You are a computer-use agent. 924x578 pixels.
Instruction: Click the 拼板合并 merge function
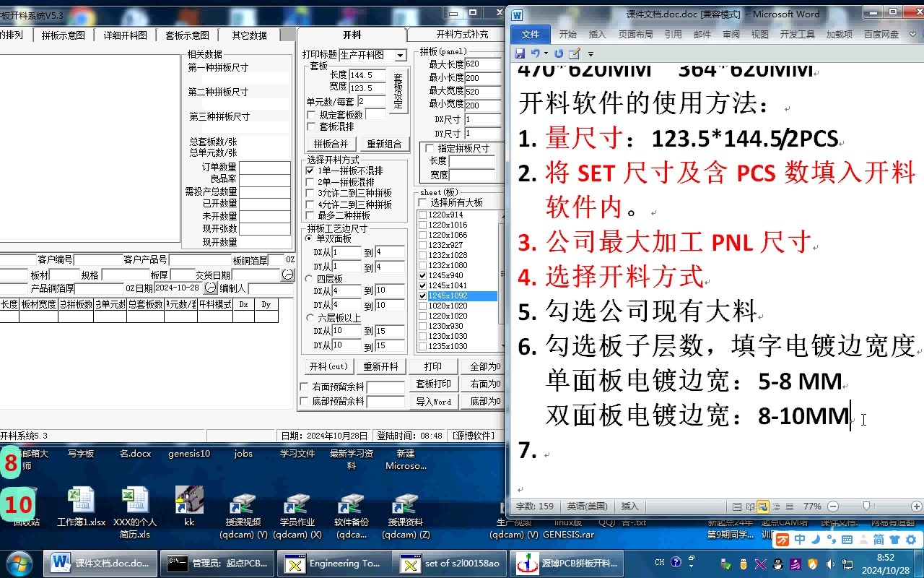pyautogui.click(x=331, y=143)
